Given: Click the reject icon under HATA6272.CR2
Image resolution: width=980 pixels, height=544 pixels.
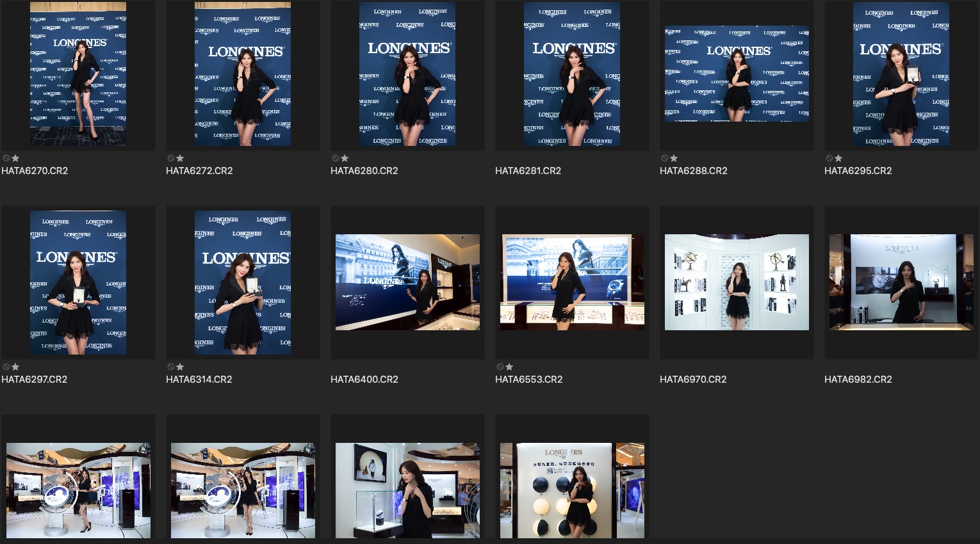Looking at the screenshot, I should click(171, 158).
